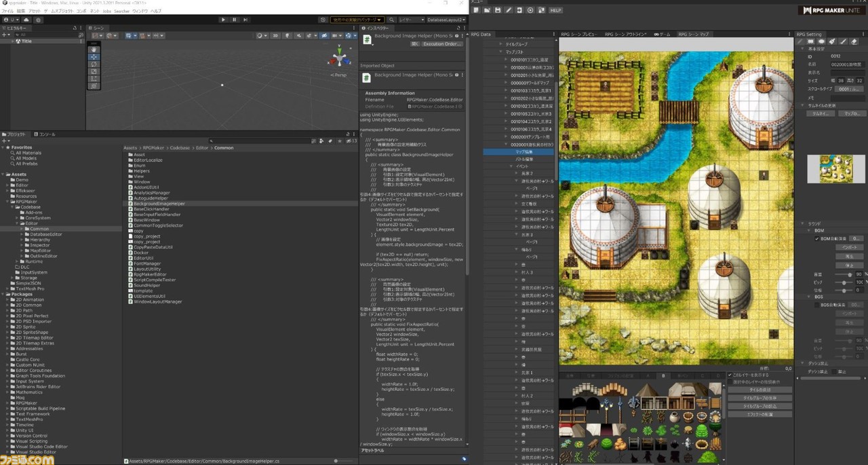Click the Unity Pause button

(235, 20)
